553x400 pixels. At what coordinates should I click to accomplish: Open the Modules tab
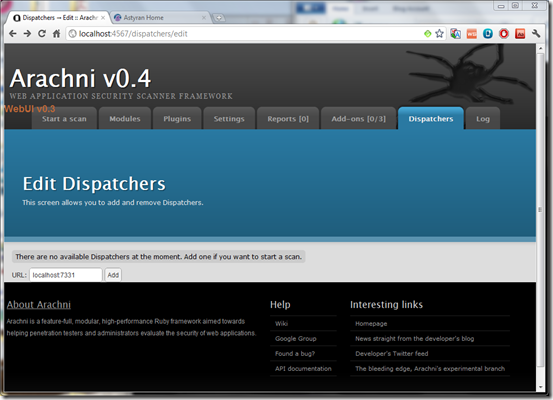pyautogui.click(x=125, y=119)
